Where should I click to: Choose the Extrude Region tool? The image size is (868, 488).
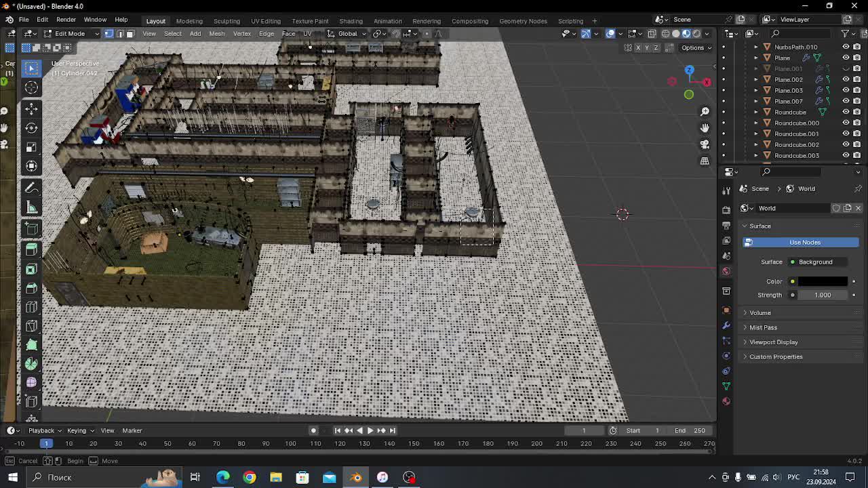click(31, 249)
